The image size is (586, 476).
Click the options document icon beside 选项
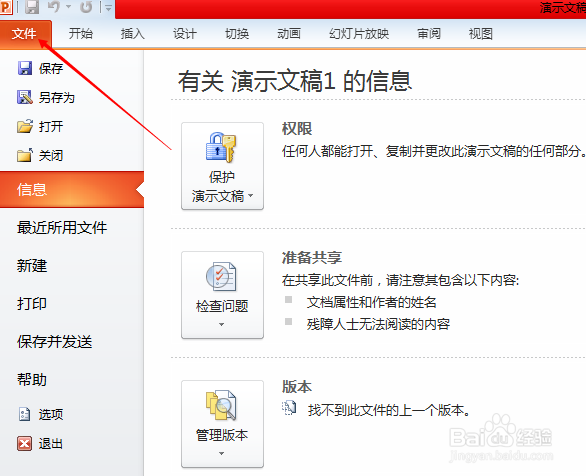click(x=25, y=414)
